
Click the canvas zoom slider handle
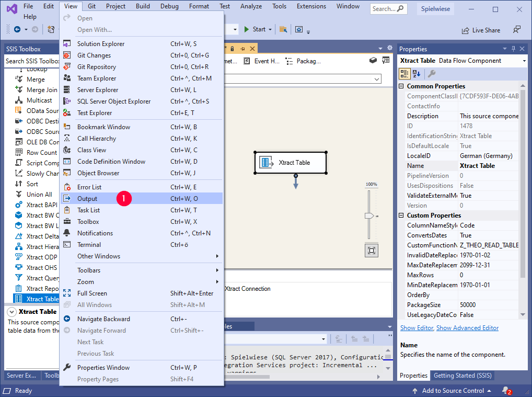click(369, 215)
